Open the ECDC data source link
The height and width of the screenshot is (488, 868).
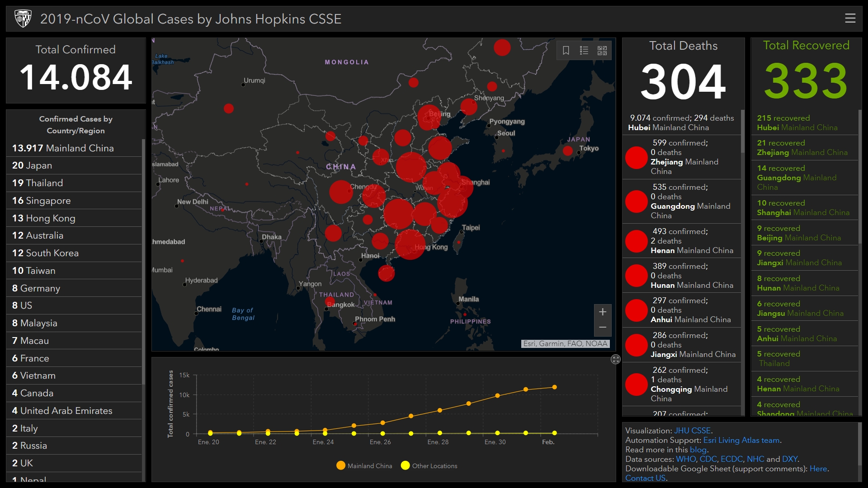(x=731, y=459)
